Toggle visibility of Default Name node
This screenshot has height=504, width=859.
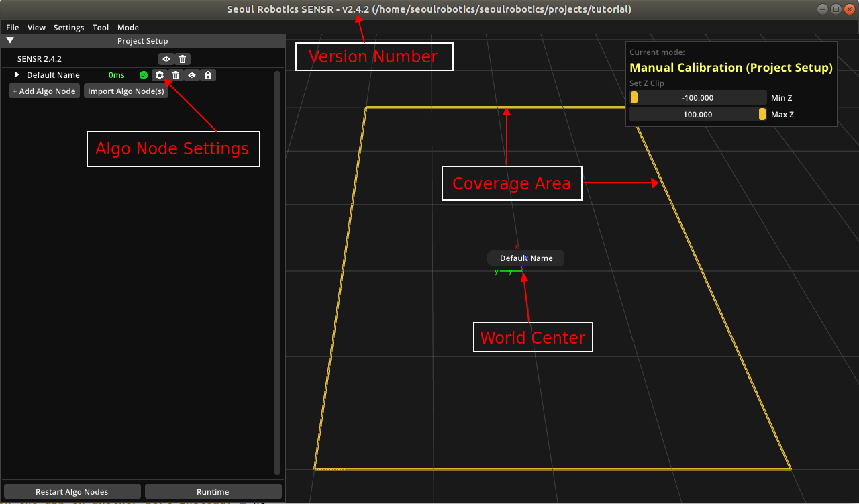[192, 75]
